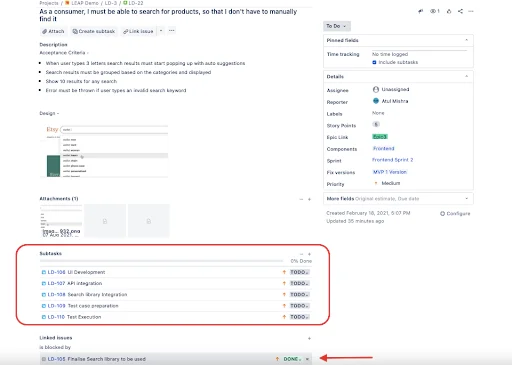Open TODO status dropdown for LD-108
The image size is (512, 365).
pyautogui.click(x=299, y=295)
